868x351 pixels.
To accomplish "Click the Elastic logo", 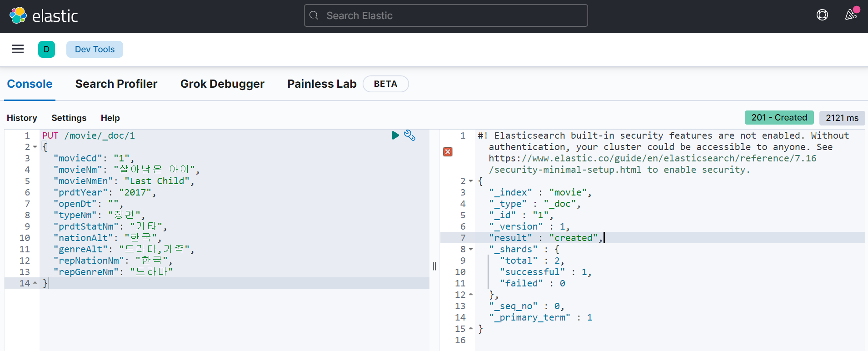I will [44, 15].
